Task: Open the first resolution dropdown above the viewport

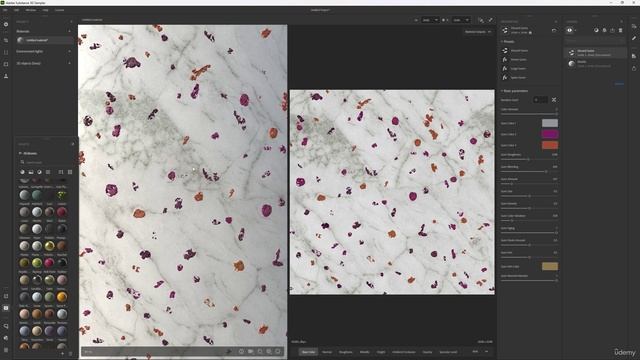Action: pyautogui.click(x=430, y=20)
